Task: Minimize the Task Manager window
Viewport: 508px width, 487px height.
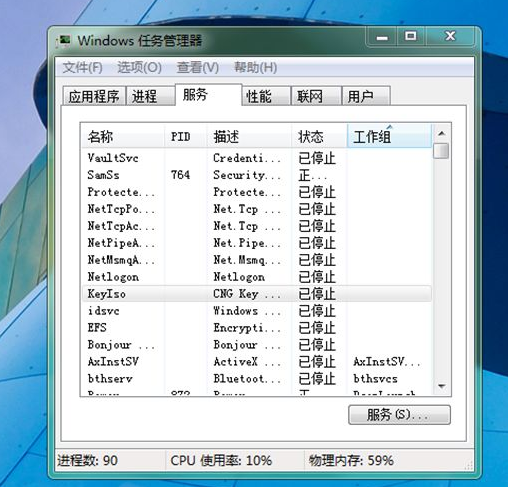Action: [x=382, y=36]
